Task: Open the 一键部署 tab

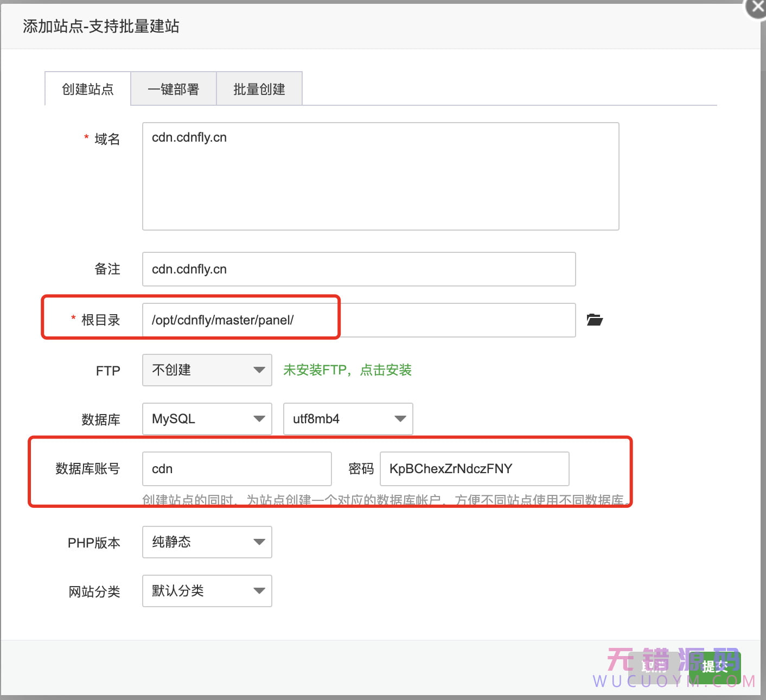Action: click(x=174, y=89)
